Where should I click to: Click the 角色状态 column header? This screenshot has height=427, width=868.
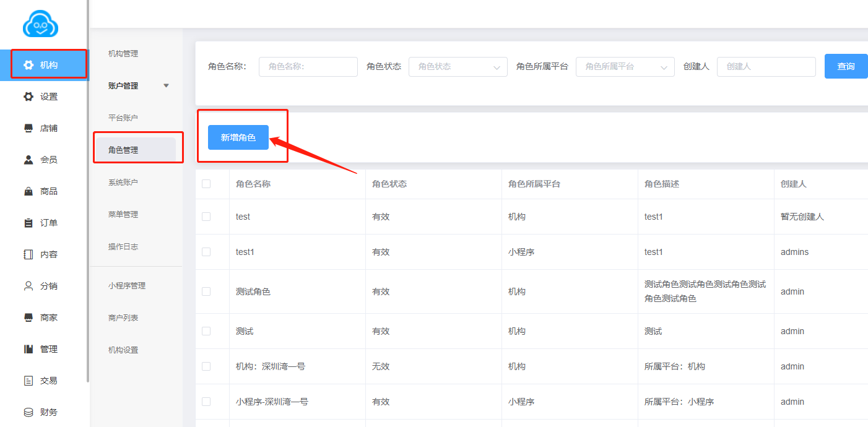[389, 184]
